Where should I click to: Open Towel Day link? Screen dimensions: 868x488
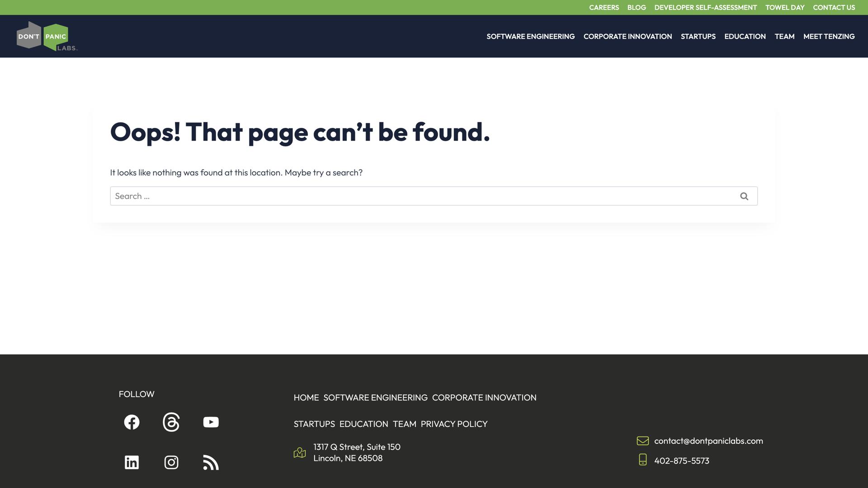point(784,7)
